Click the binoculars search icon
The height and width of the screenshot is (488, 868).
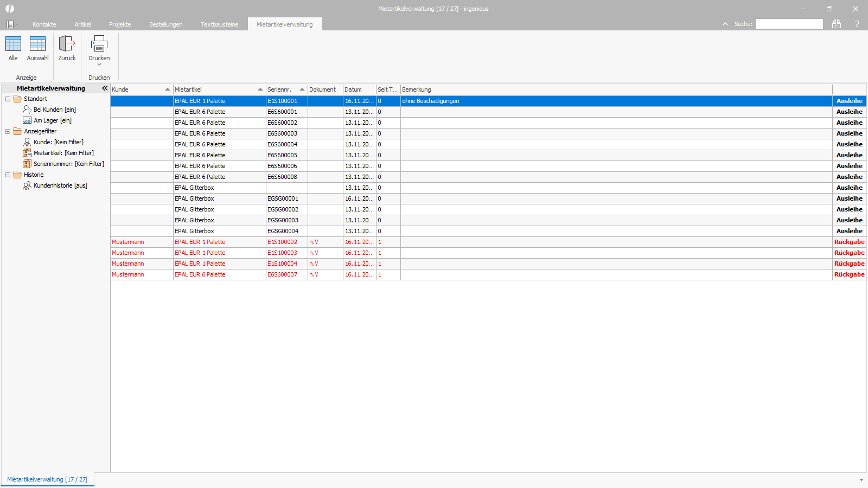click(x=837, y=24)
